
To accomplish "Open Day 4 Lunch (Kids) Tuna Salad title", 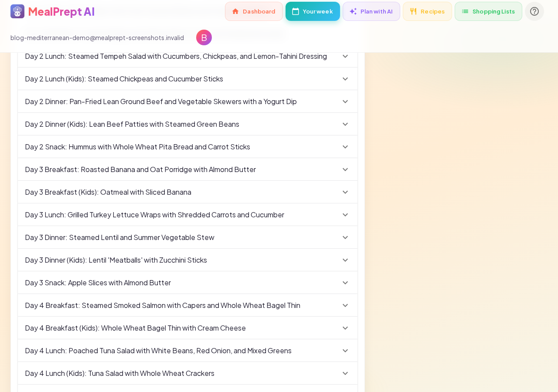I will 120,373.
